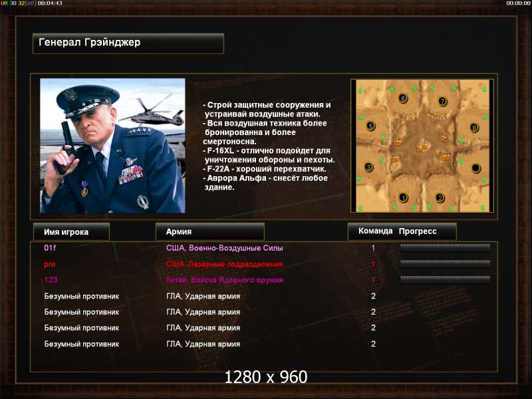Click the loading progress bar for player 01f
Image resolution: width=532 pixels, height=399 pixels.
pyautogui.click(x=445, y=247)
